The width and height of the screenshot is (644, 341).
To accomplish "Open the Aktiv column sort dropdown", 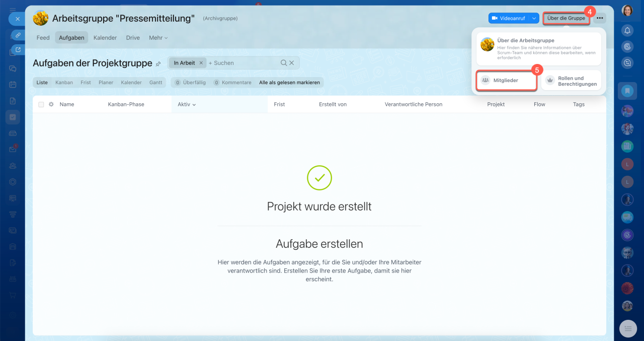I will point(187,104).
